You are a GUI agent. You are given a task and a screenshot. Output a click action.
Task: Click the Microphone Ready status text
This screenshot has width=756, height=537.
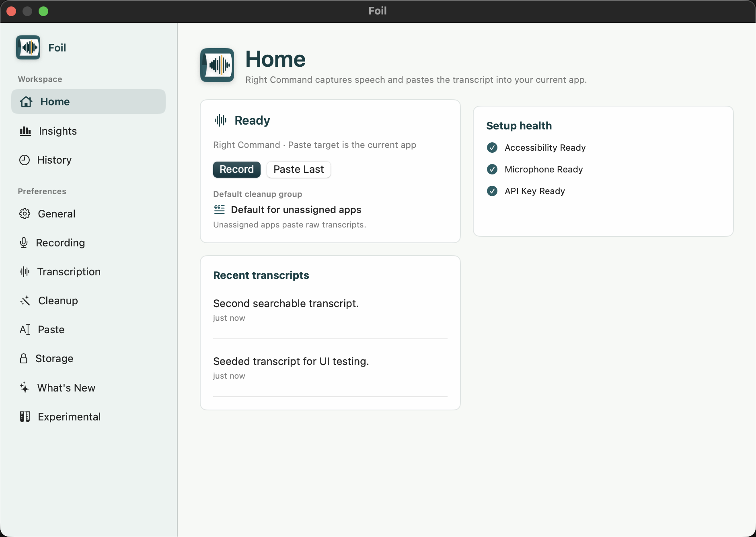(x=544, y=169)
